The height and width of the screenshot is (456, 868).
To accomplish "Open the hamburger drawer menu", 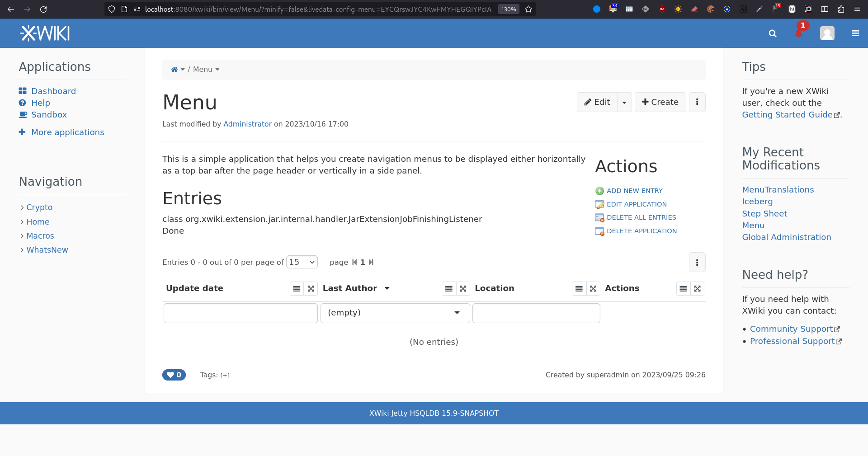I will [x=855, y=33].
